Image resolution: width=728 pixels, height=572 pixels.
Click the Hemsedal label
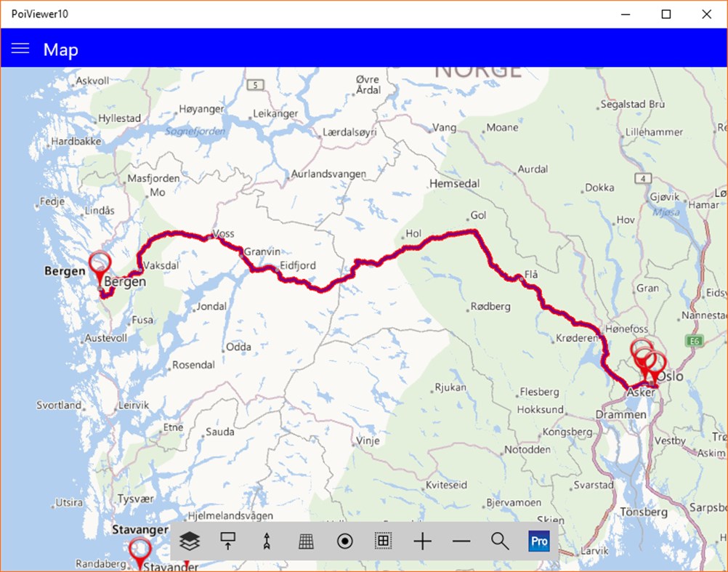(454, 184)
